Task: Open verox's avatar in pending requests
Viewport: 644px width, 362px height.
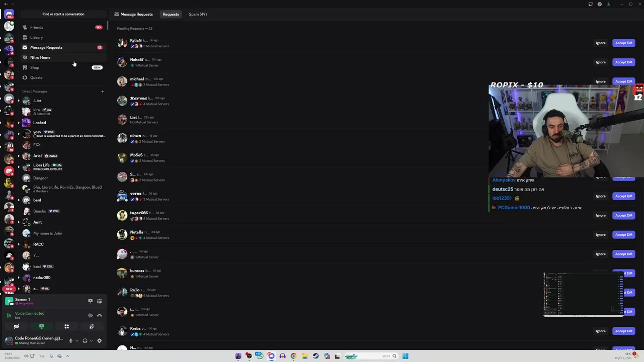Action: point(122,196)
